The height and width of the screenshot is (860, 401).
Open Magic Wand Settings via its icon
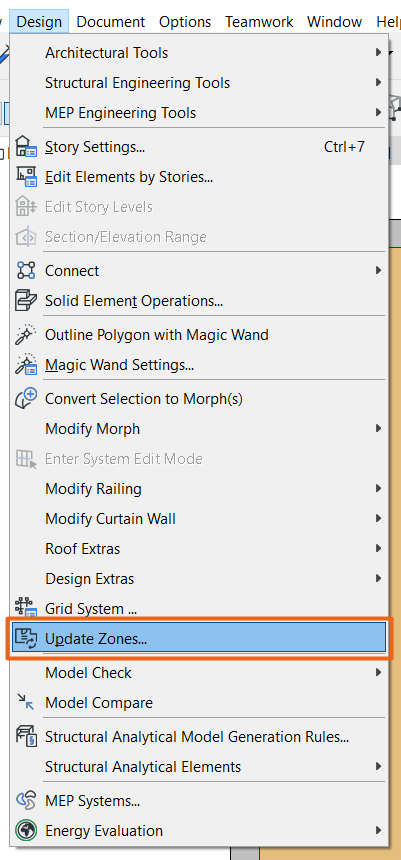pos(26,365)
